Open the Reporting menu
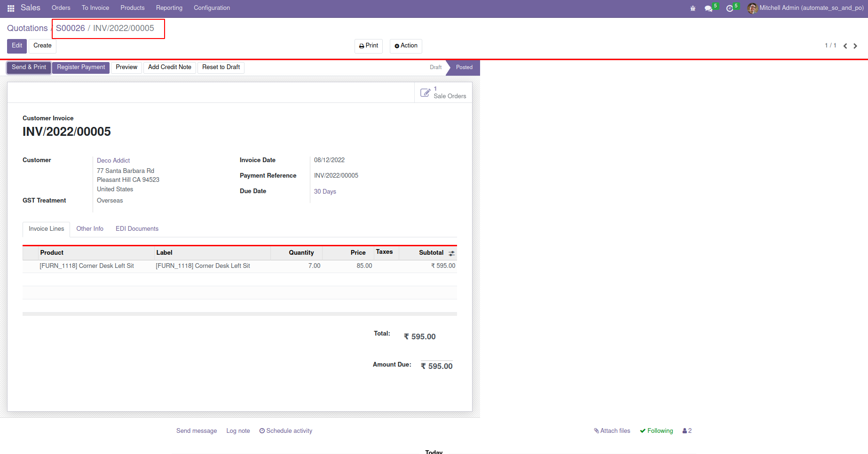This screenshot has height=454, width=868. [x=169, y=8]
